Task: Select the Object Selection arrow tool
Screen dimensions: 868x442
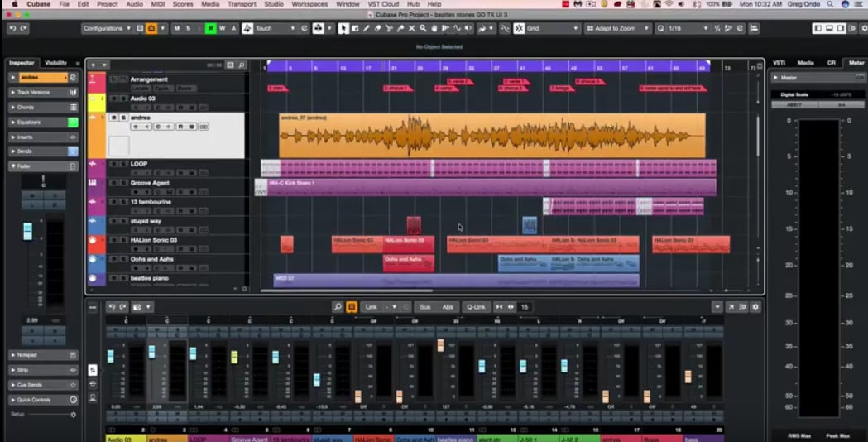Action: click(x=343, y=28)
